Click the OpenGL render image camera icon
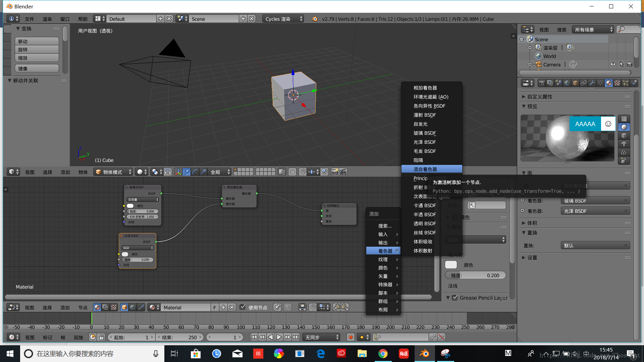Screen dimensions: 644x362 (335, 172)
